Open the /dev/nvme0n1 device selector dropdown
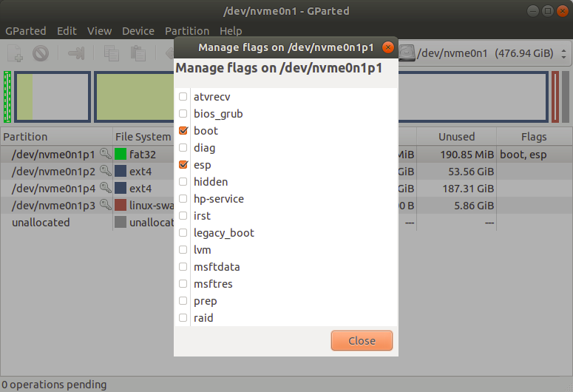Image resolution: width=573 pixels, height=392 pixels. click(486, 53)
